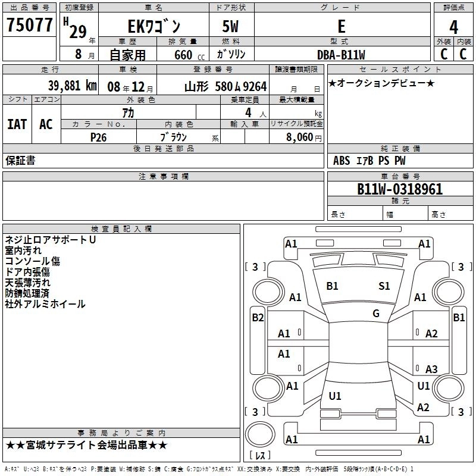This screenshot has width=476, height=476.
Task: Select the 注意事項欄 section header
Action: click(164, 176)
